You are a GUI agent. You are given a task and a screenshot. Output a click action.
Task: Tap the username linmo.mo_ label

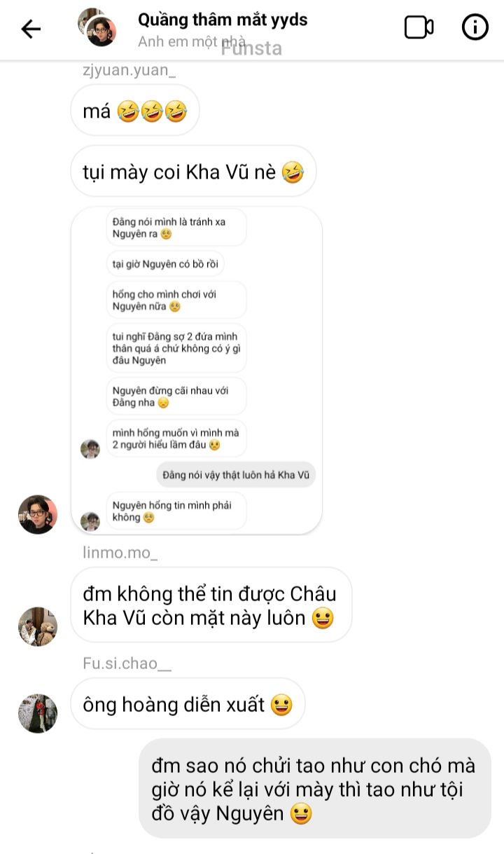(x=120, y=553)
